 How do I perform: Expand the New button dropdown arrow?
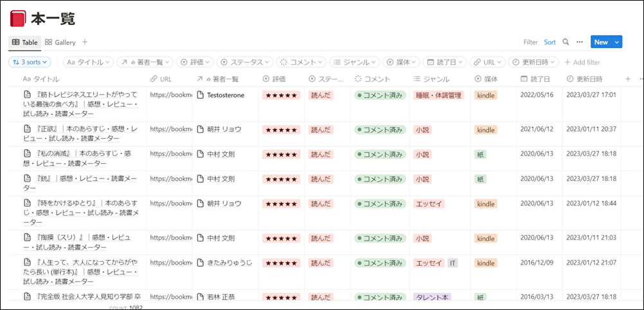point(617,42)
